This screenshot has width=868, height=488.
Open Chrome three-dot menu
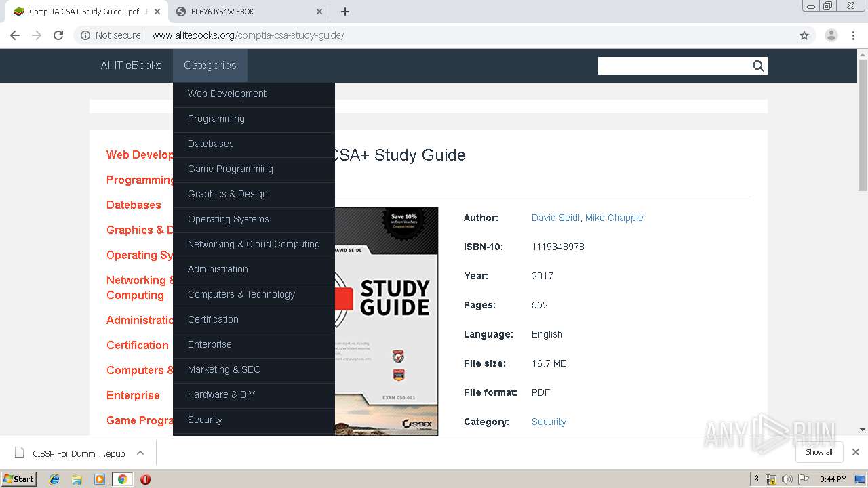point(854,35)
